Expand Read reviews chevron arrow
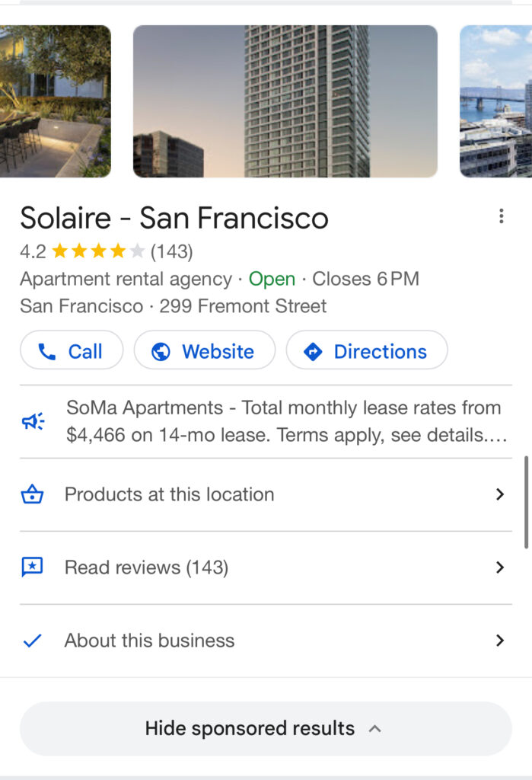532x780 pixels. tap(500, 567)
